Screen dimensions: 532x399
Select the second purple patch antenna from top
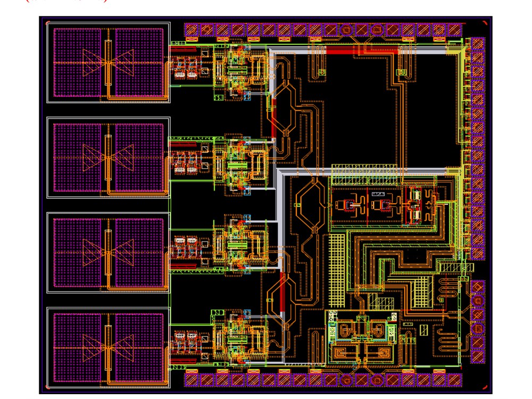[x=109, y=158]
